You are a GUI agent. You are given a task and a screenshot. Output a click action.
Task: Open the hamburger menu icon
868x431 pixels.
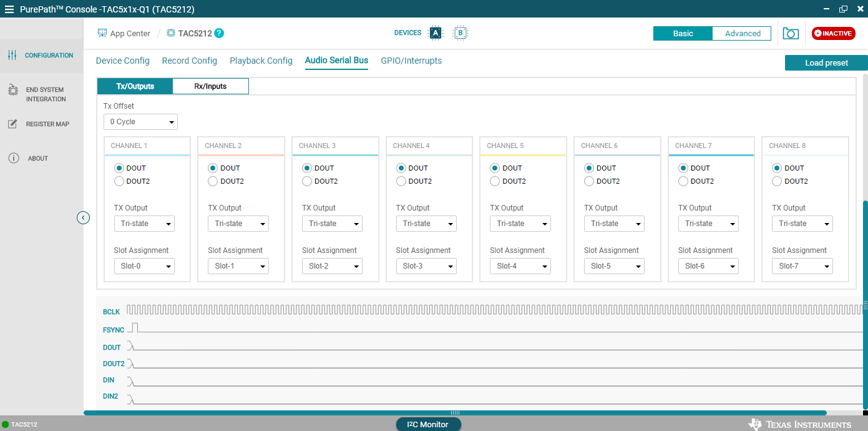tap(9, 9)
